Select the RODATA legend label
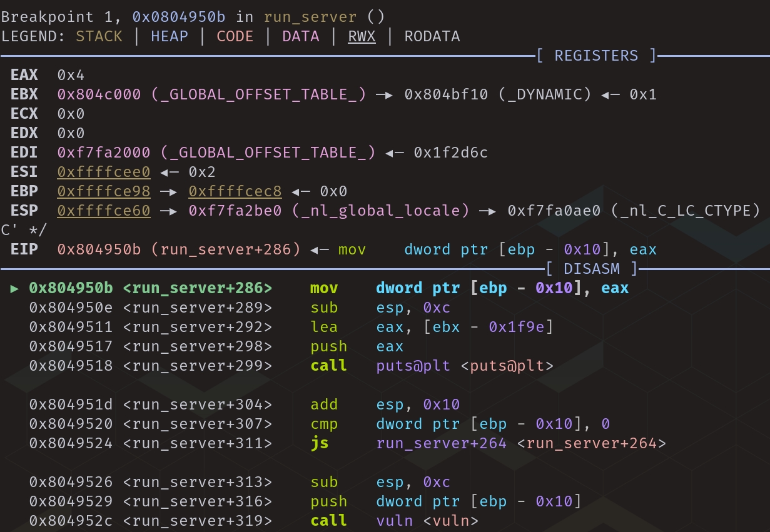The height and width of the screenshot is (532, 770). [432, 36]
